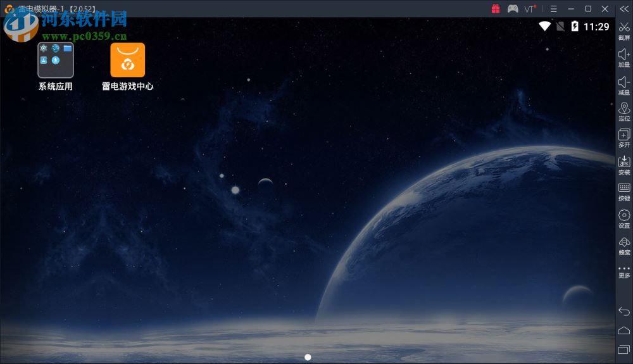
Task: Click the 11:29 clock in status bar
Action: click(596, 27)
